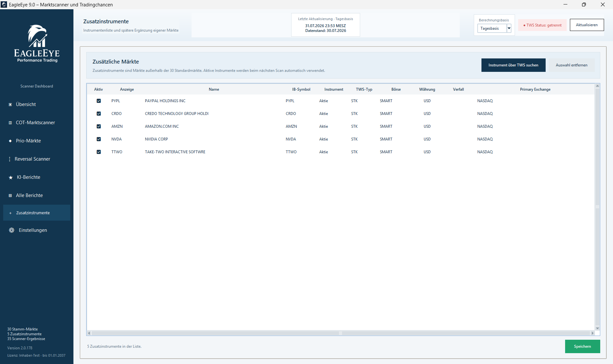Click the Prio-Märkte diamond icon
This screenshot has width=613, height=364.
tap(10, 141)
